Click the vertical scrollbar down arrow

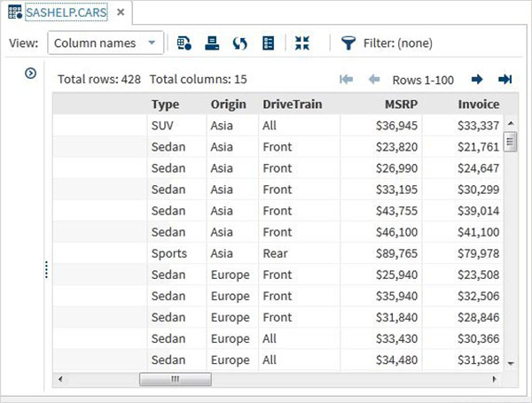[510, 363]
